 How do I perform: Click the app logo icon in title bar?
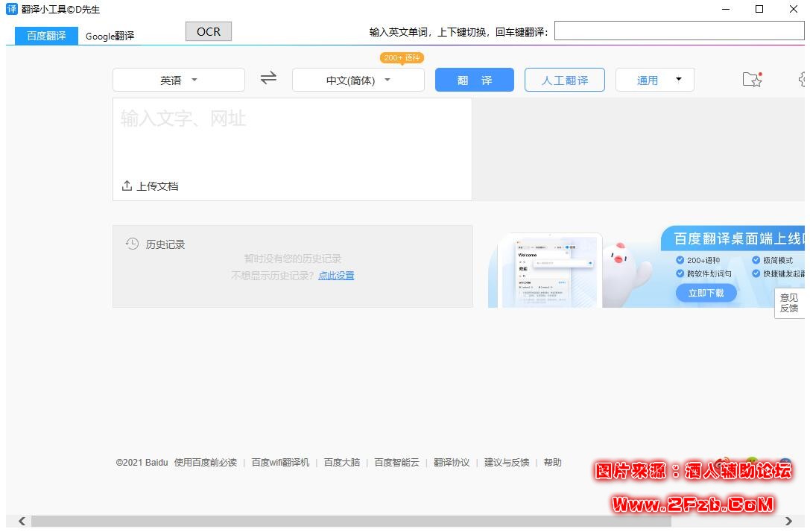point(11,9)
